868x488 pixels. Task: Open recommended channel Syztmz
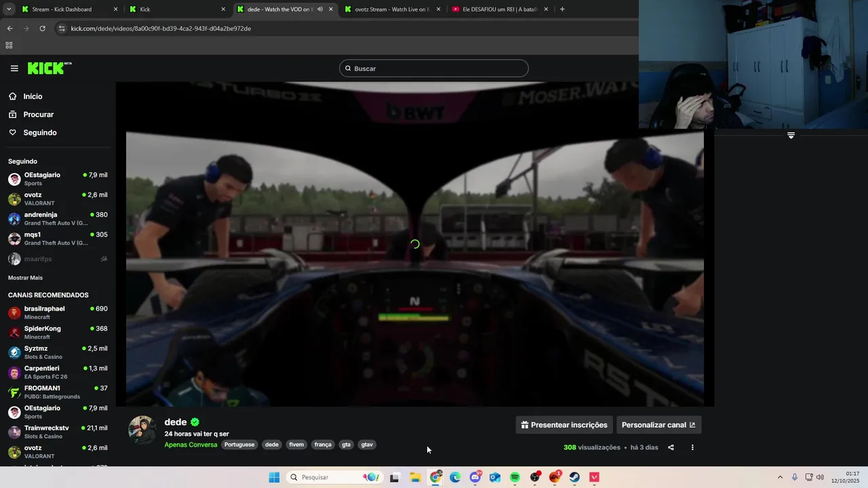tap(58, 352)
